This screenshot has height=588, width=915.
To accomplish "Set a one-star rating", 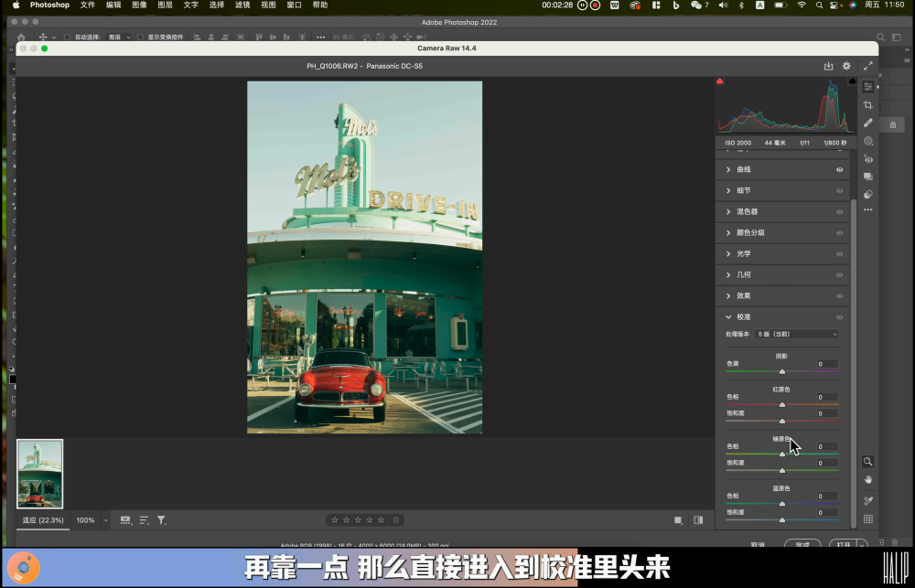I will tap(334, 519).
